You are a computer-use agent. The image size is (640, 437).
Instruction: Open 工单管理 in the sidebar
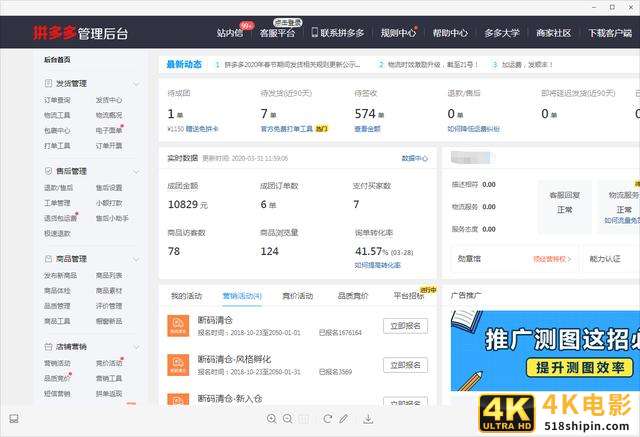pos(57,203)
